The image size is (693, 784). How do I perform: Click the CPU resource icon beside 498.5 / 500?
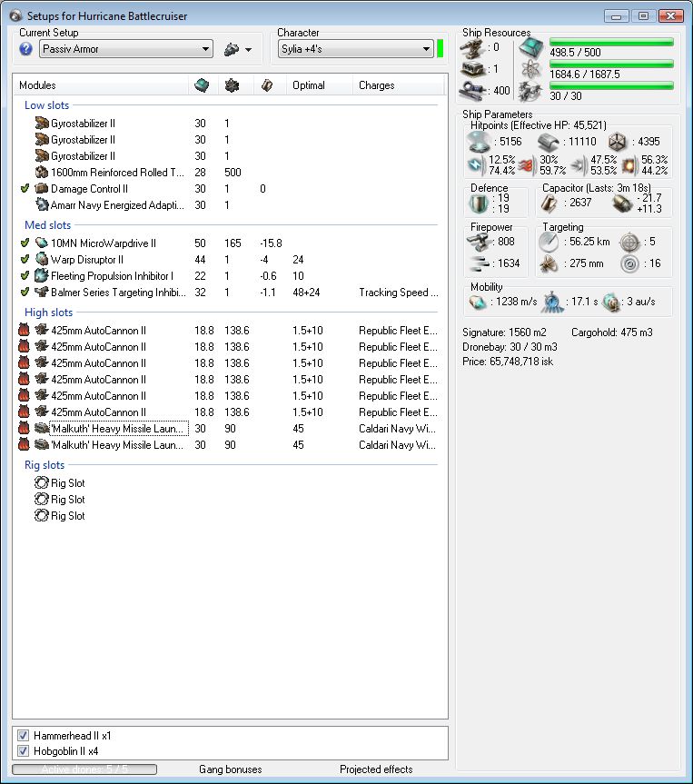530,48
